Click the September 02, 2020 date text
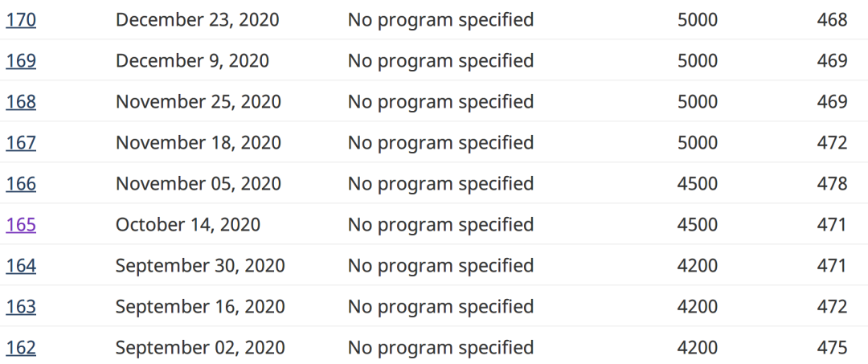 point(200,348)
